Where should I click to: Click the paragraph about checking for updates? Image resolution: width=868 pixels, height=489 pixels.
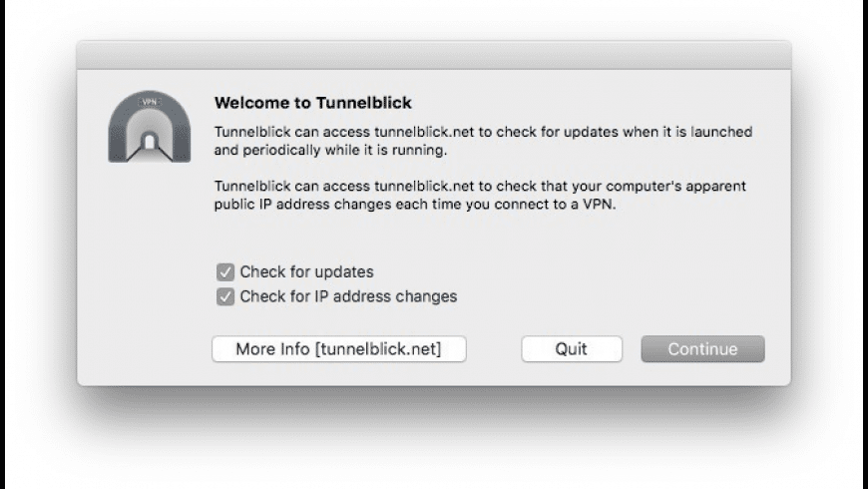483,141
